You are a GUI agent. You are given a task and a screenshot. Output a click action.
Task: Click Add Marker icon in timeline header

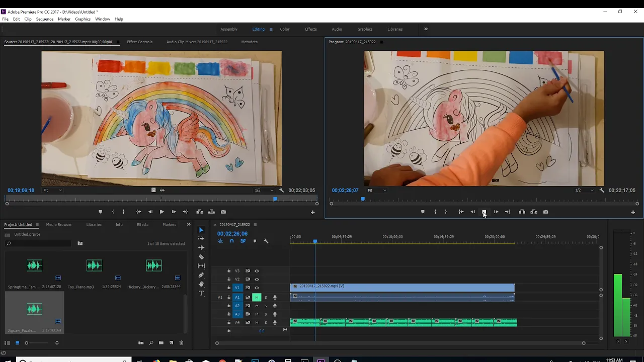pyautogui.click(x=255, y=241)
